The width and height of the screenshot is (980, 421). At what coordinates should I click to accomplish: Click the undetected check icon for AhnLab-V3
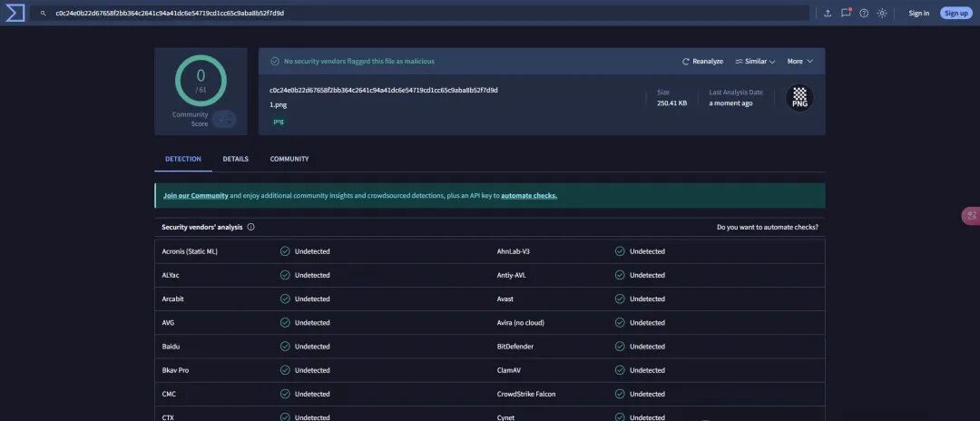click(620, 251)
